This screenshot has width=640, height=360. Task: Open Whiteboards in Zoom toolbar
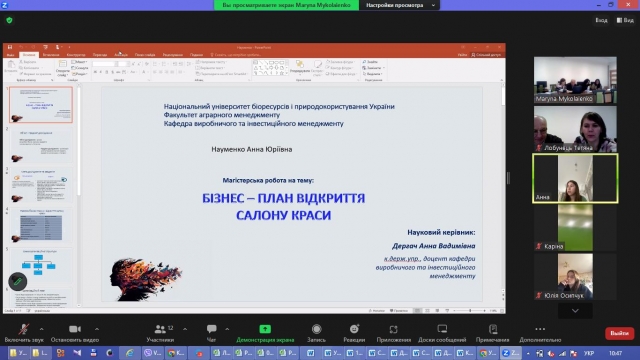tap(442, 333)
